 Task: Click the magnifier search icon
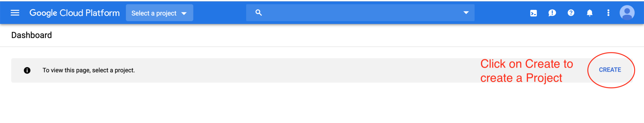(258, 13)
